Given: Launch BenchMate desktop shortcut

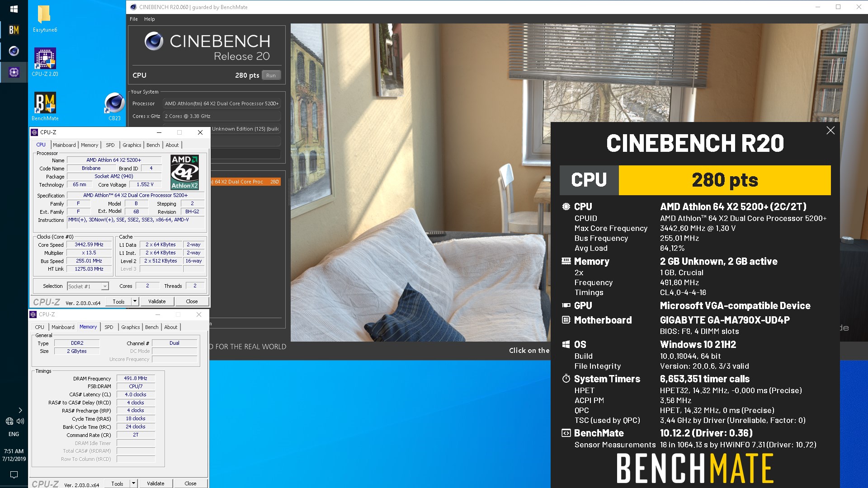Looking at the screenshot, I should point(45,107).
